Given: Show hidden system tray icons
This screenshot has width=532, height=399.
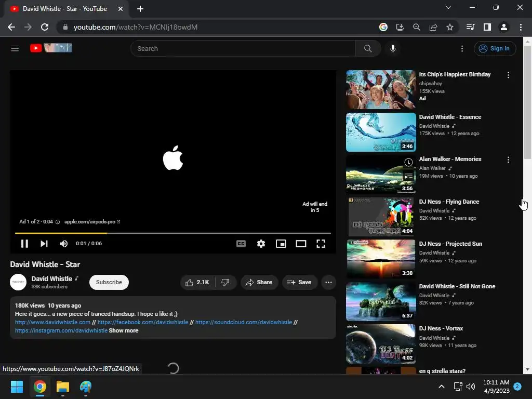Looking at the screenshot, I should [442, 387].
